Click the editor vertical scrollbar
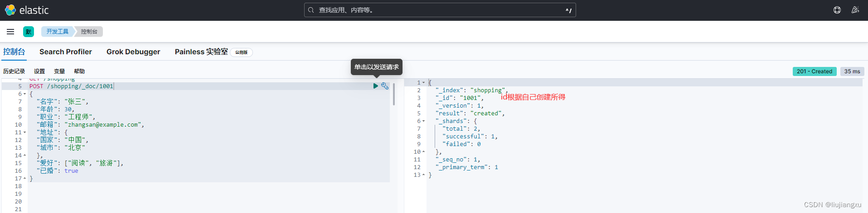 [x=393, y=94]
